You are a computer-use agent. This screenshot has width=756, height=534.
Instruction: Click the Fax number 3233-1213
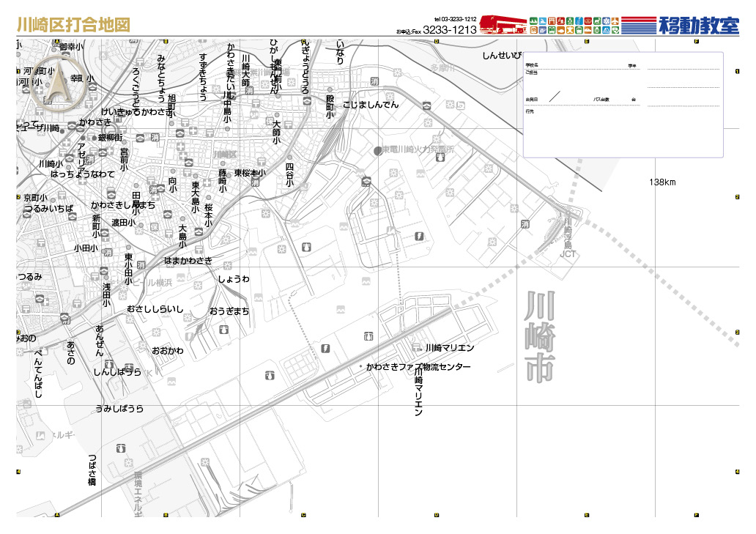click(x=450, y=30)
